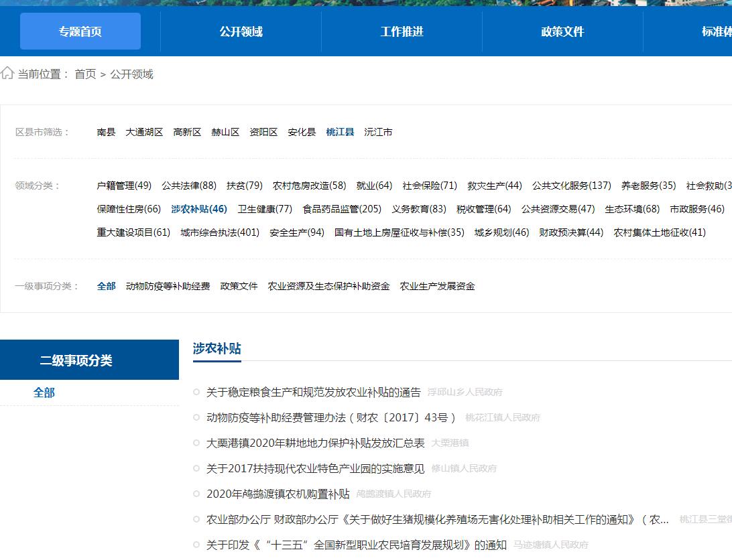
Task: Open 2020年鸬鹚渡镇农机购置补贴 article
Action: (x=278, y=494)
